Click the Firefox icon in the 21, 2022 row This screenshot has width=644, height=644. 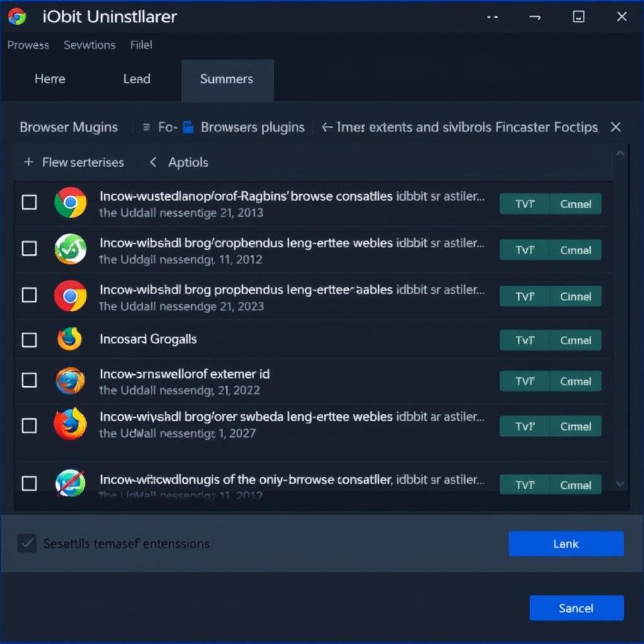[x=70, y=380]
